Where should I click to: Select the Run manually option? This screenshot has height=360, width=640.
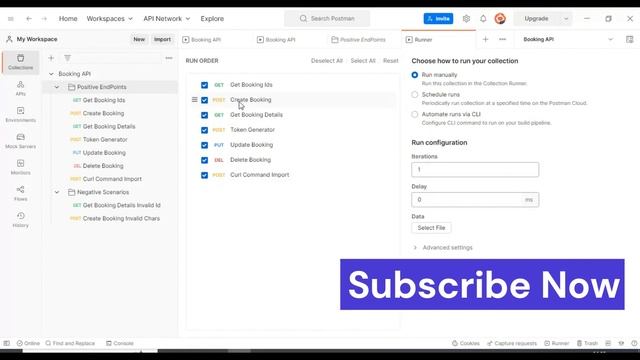[x=415, y=75]
